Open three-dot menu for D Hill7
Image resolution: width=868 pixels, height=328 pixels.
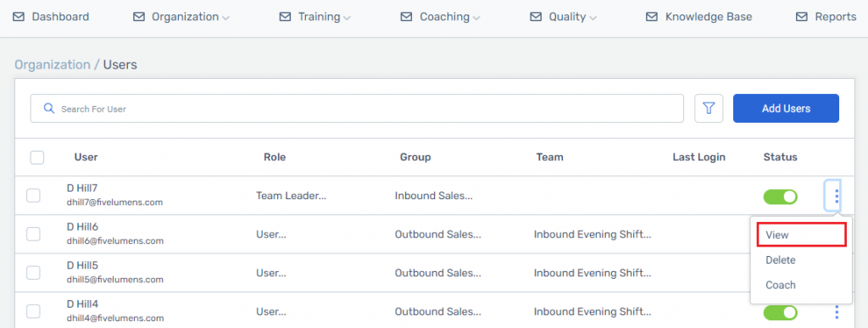(x=837, y=195)
